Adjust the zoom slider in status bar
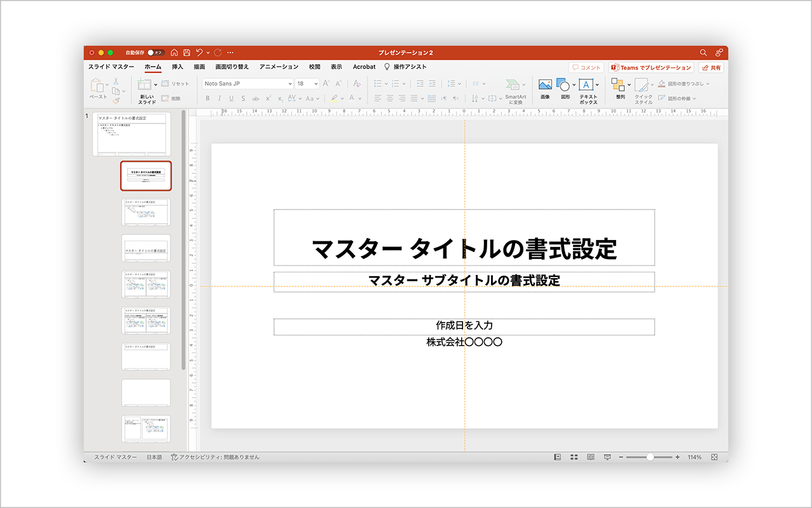Screen dimensions: 812x508 tap(650, 457)
